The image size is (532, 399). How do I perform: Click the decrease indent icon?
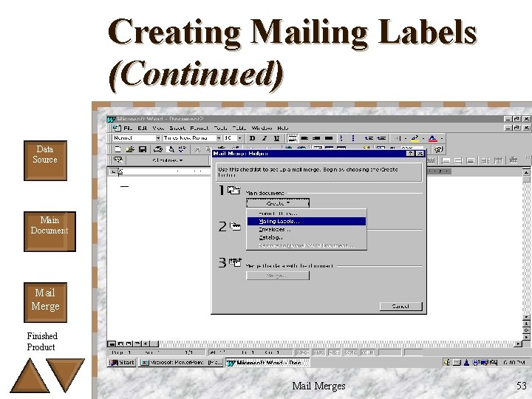369,138
